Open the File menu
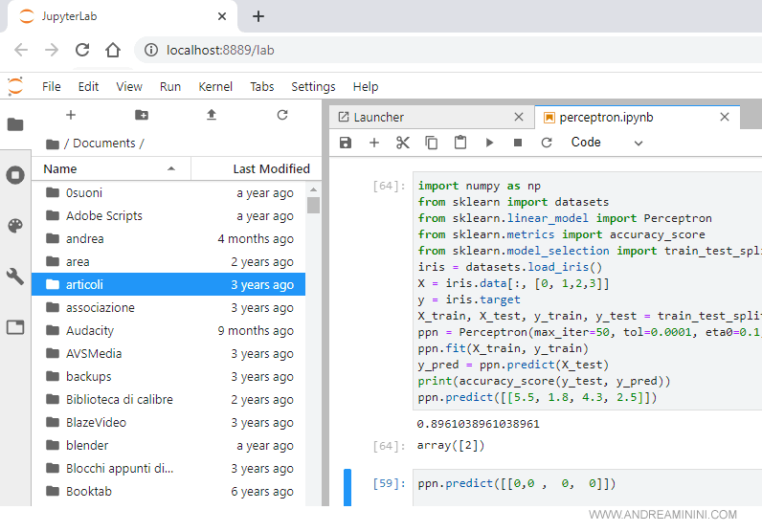The image size is (762, 532). pyautogui.click(x=52, y=86)
